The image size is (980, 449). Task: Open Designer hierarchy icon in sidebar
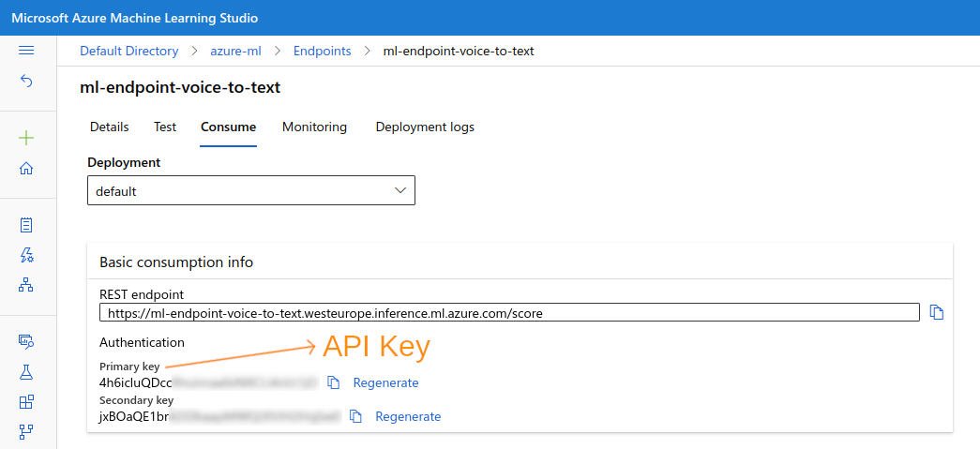26,285
